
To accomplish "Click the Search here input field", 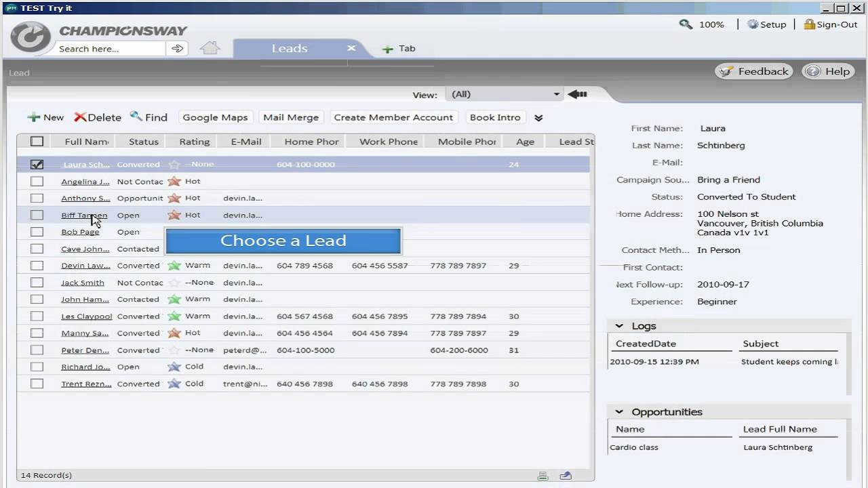I will (111, 49).
